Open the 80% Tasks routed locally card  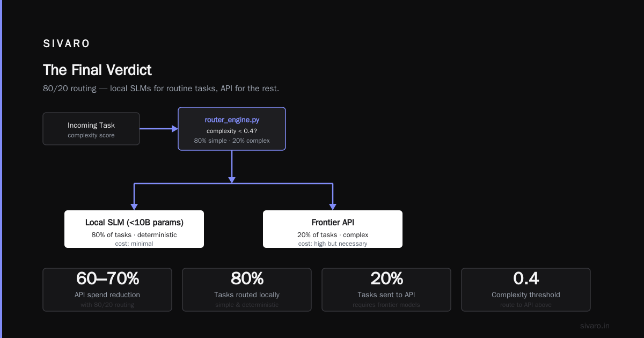tap(247, 290)
